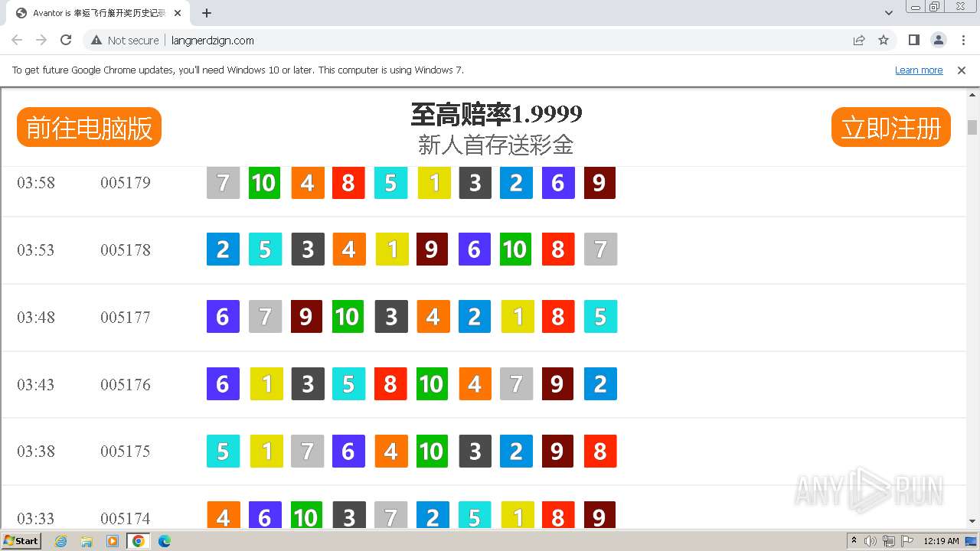Open the Windows Start menu

click(x=21, y=541)
